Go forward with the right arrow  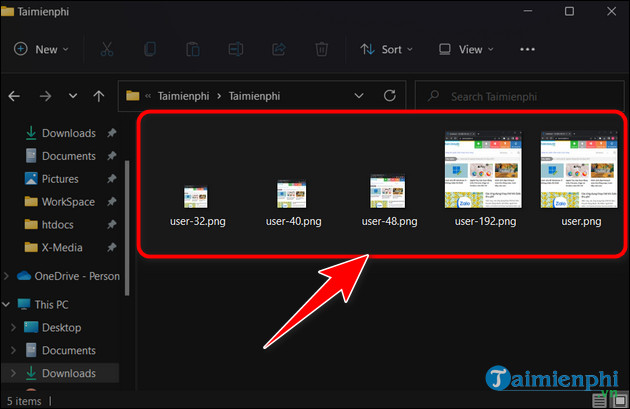(45, 96)
